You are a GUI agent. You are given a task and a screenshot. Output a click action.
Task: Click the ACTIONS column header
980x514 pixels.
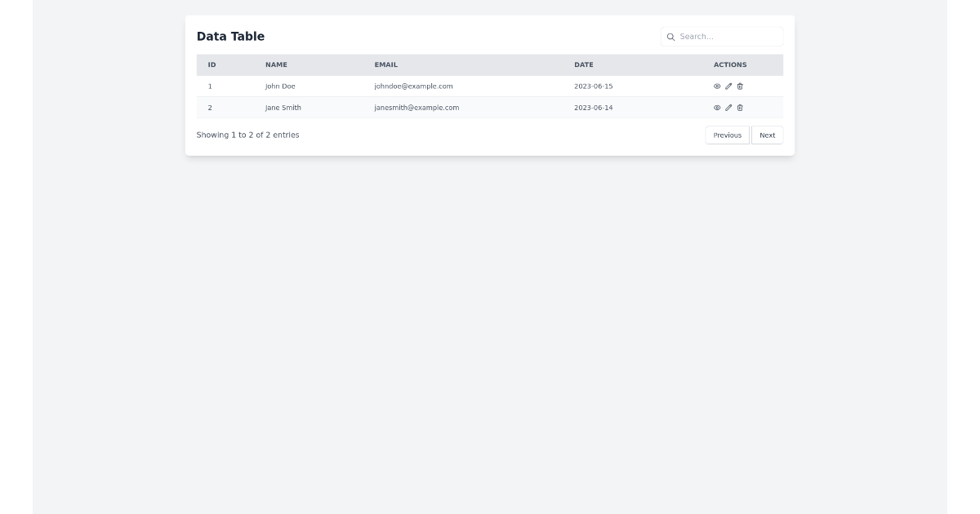tap(730, 64)
